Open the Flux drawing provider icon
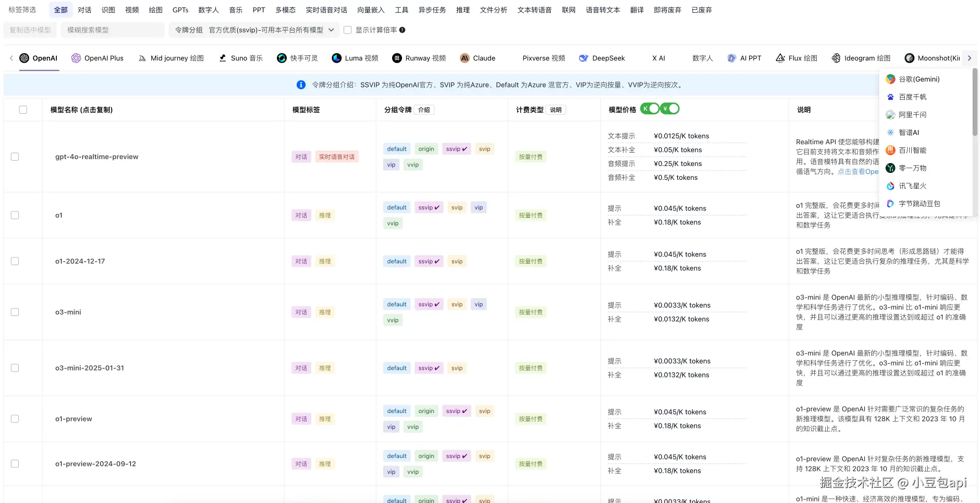This screenshot has width=980, height=503. [780, 58]
